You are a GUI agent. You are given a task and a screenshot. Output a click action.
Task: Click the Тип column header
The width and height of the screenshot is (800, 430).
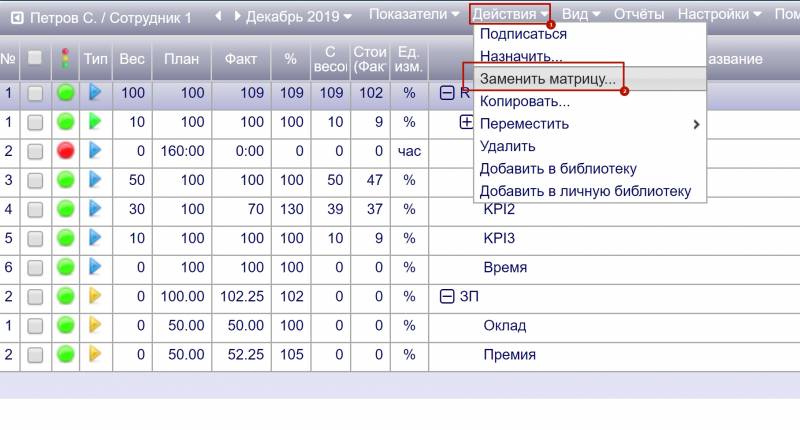(x=96, y=59)
